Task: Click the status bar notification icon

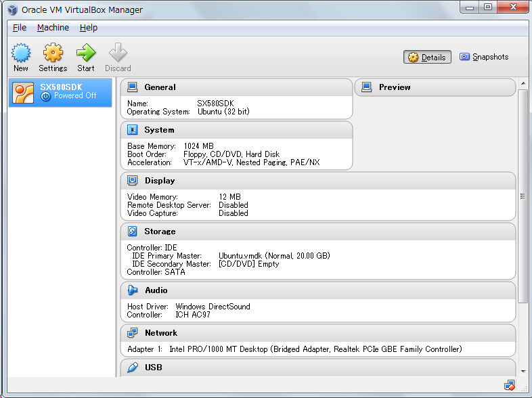Action: (x=509, y=385)
